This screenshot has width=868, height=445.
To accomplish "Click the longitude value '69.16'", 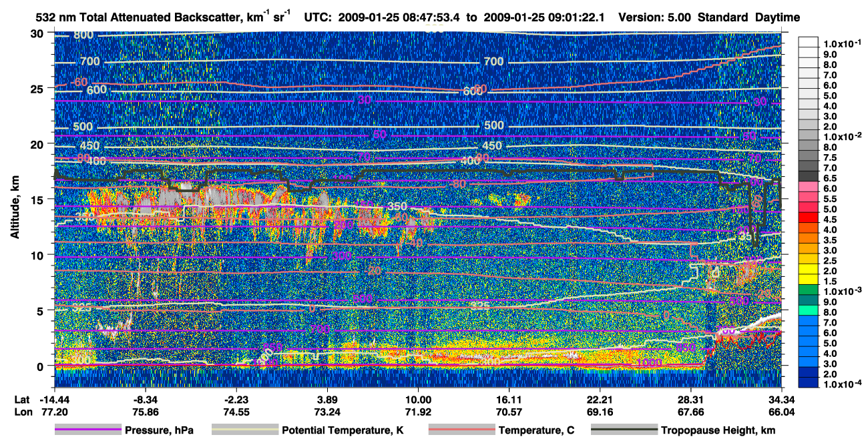I will tap(600, 412).
